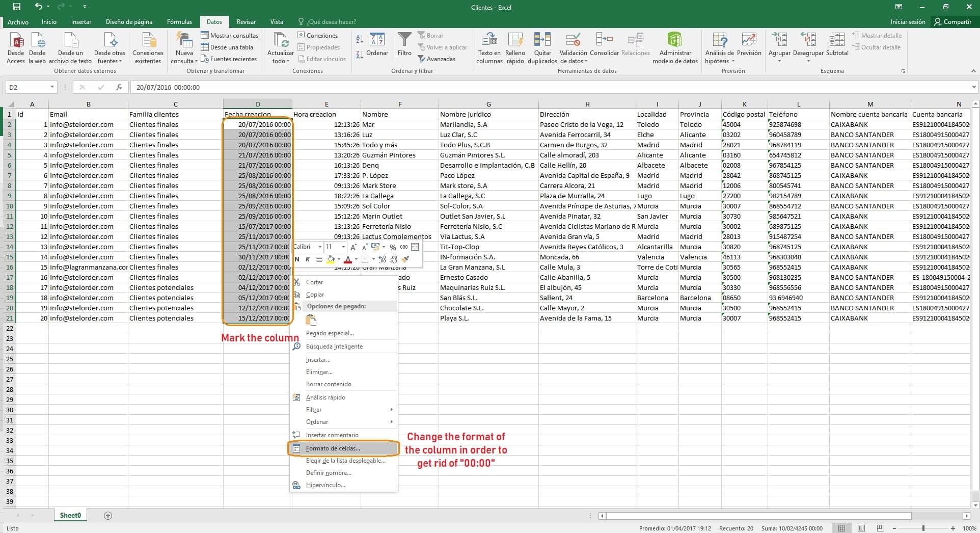Toggle italic in the mini toolbar
Viewport: 980px width, 533px height.
pos(308,259)
